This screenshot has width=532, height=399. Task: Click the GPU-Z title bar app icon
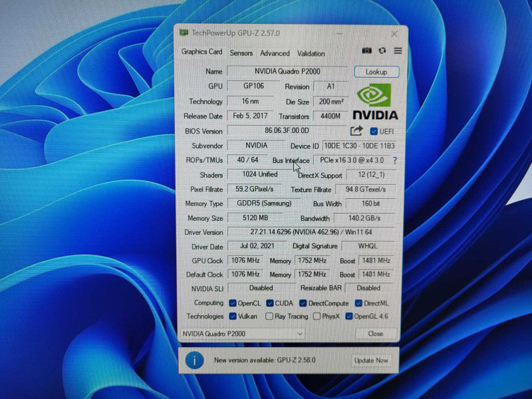click(184, 33)
